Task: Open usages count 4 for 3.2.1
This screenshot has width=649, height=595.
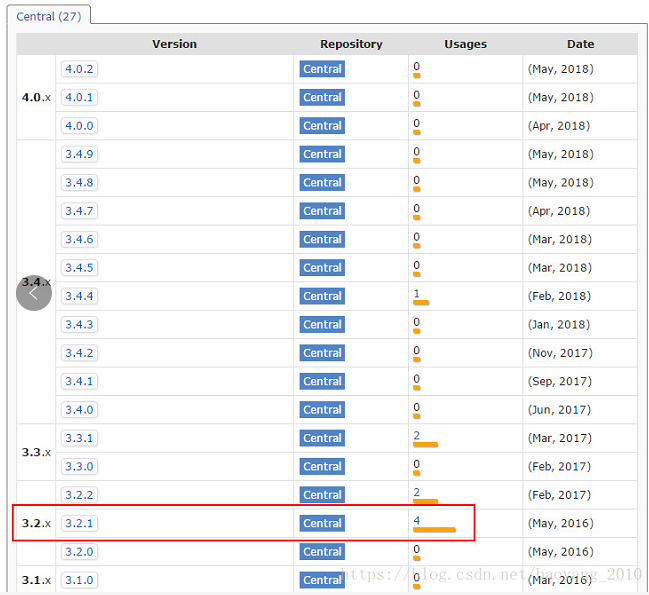Action: (x=416, y=521)
